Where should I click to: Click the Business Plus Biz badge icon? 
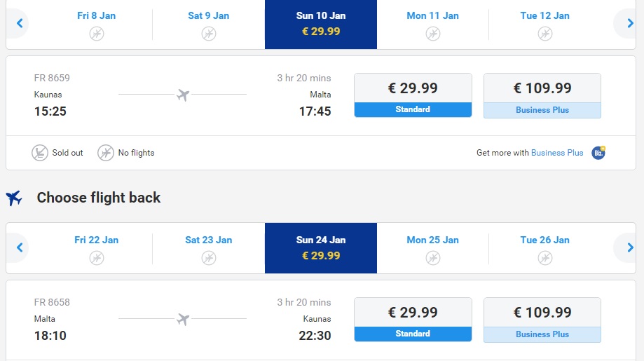(x=598, y=153)
